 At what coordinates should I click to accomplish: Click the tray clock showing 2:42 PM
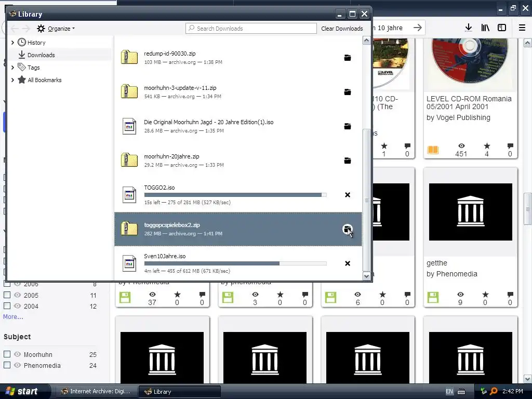point(513,391)
